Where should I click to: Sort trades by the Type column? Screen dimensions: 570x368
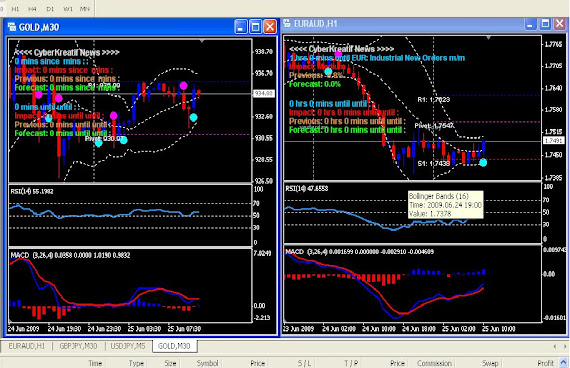click(136, 363)
